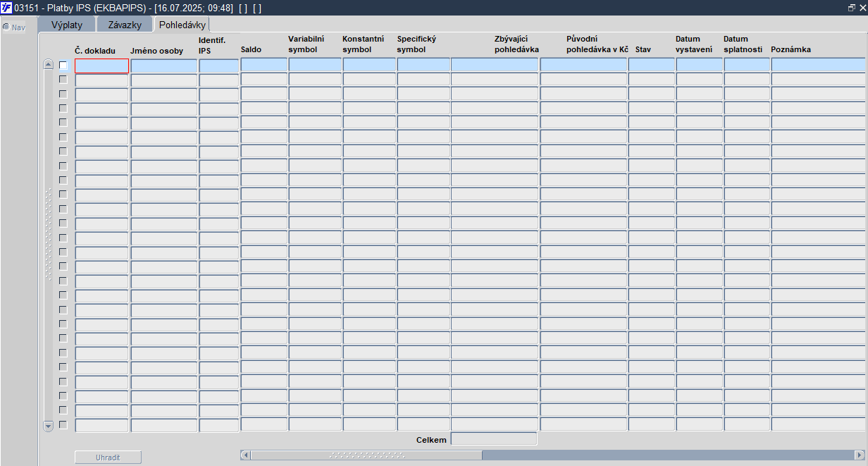Click first row's Saldo field

pos(264,64)
